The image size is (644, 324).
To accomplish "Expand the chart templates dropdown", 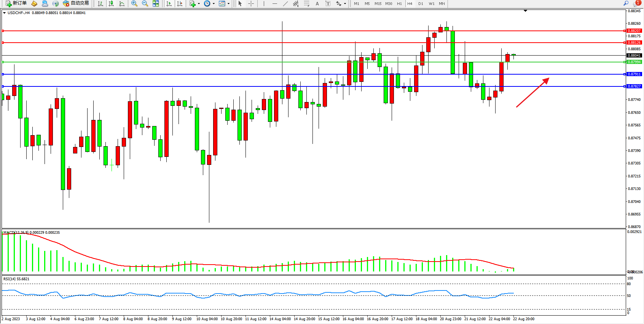I will pyautogui.click(x=228, y=3).
